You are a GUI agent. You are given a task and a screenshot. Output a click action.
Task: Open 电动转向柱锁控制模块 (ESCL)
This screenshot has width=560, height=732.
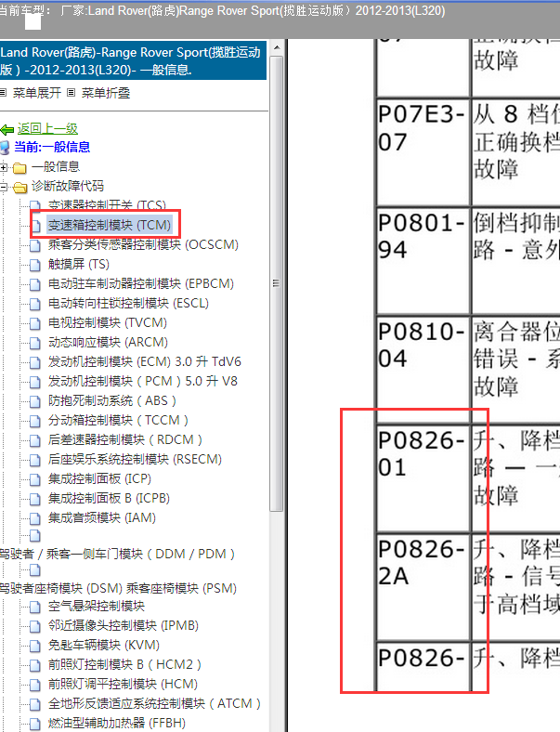point(128,304)
